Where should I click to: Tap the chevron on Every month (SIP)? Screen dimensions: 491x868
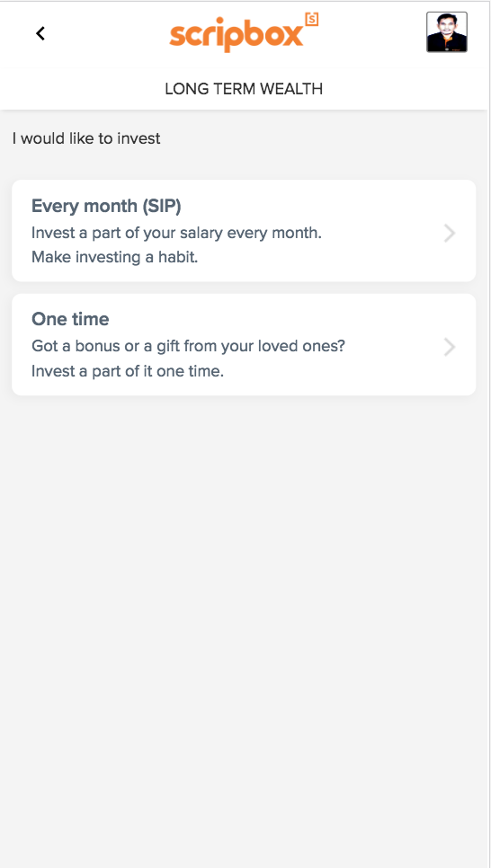click(x=450, y=234)
